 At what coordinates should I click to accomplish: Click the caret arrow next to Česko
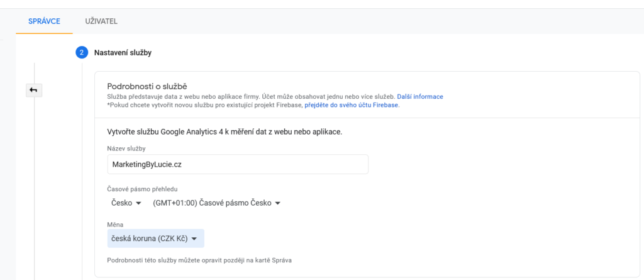(x=138, y=203)
